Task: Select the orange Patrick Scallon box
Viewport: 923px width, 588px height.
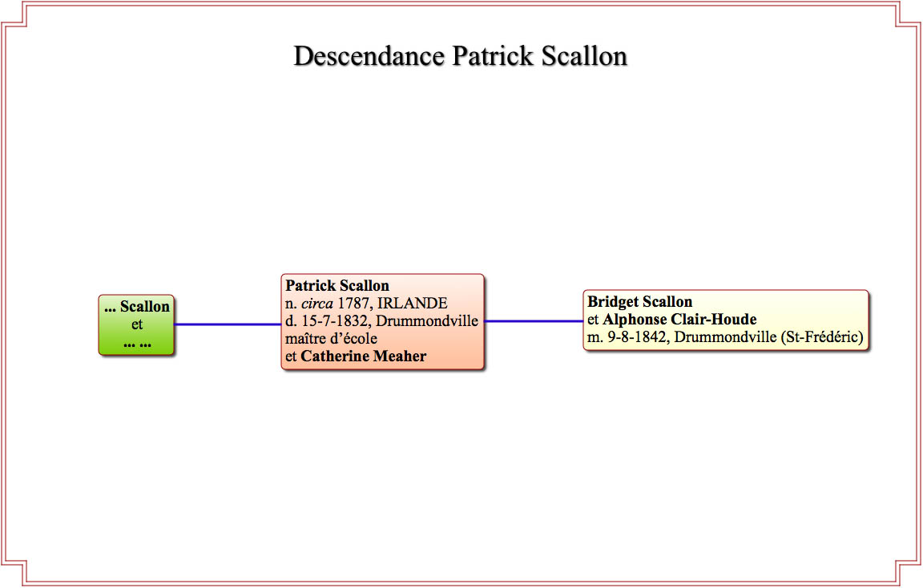Action: click(383, 321)
